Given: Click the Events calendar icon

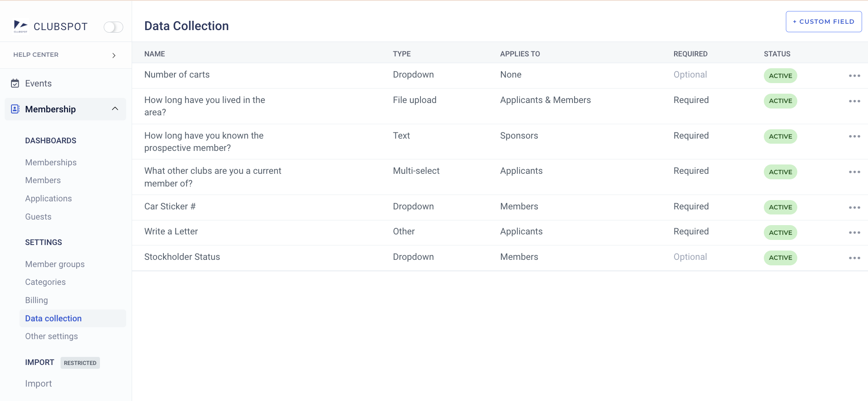Looking at the screenshot, I should (15, 84).
